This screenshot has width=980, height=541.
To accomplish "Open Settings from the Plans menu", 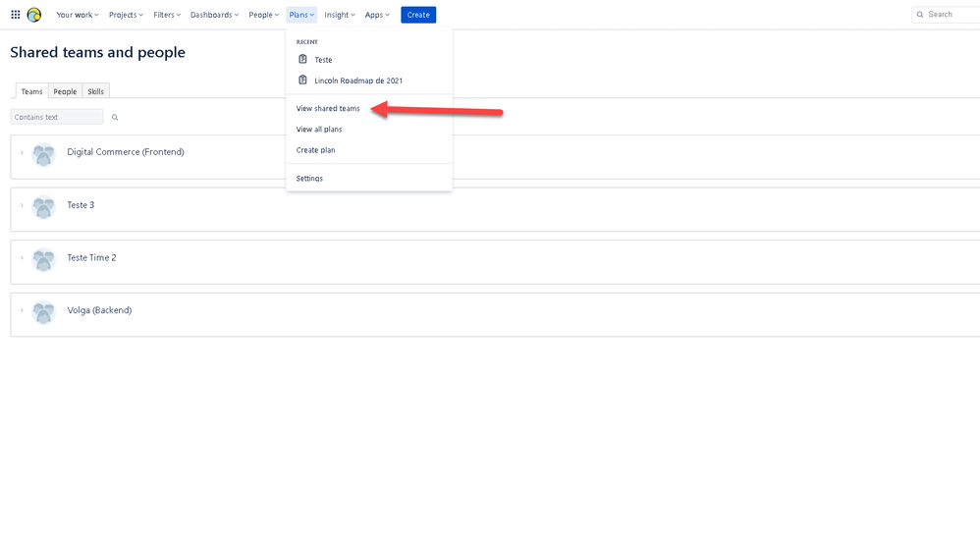I will coord(369,178).
